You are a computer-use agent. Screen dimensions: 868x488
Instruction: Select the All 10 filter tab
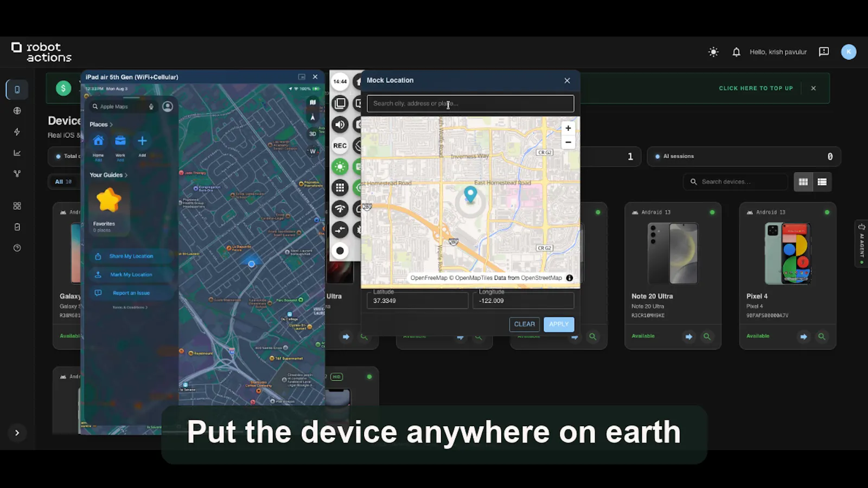coord(63,182)
